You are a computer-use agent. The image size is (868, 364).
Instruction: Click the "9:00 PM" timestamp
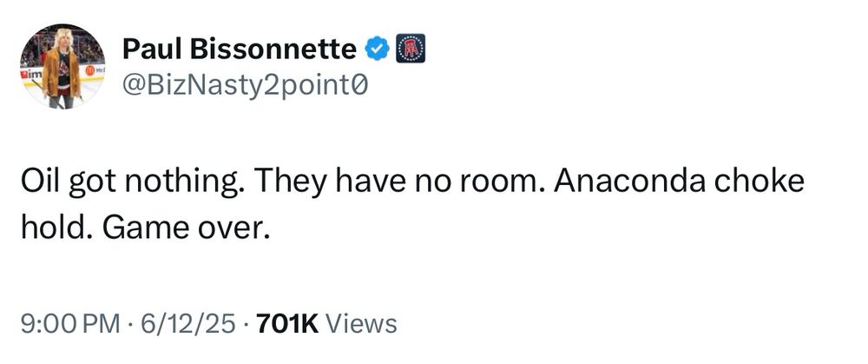click(69, 324)
